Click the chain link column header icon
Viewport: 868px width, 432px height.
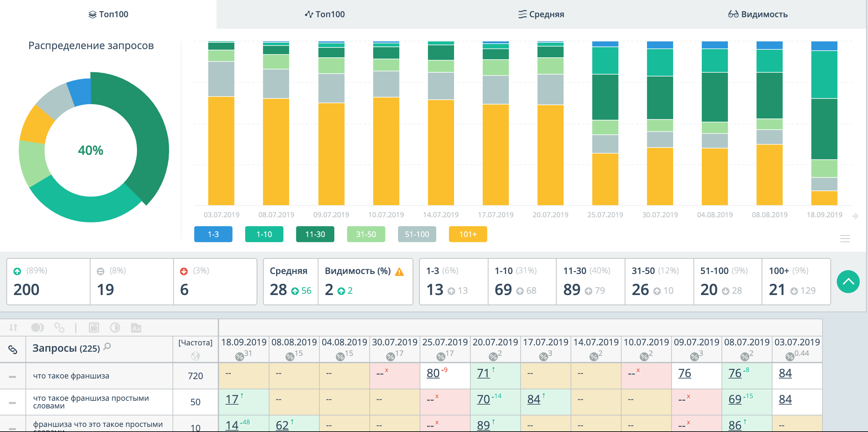13,350
